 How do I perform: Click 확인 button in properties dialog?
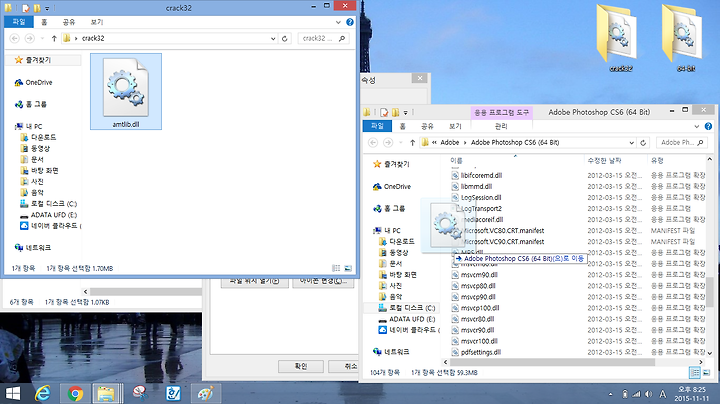click(x=301, y=366)
